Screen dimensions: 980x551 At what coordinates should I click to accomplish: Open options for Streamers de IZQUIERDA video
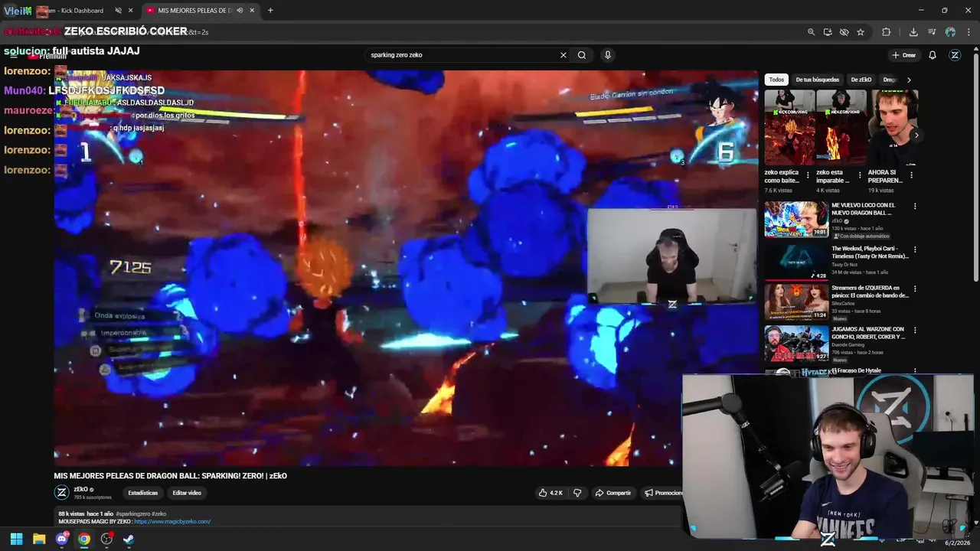coord(915,289)
